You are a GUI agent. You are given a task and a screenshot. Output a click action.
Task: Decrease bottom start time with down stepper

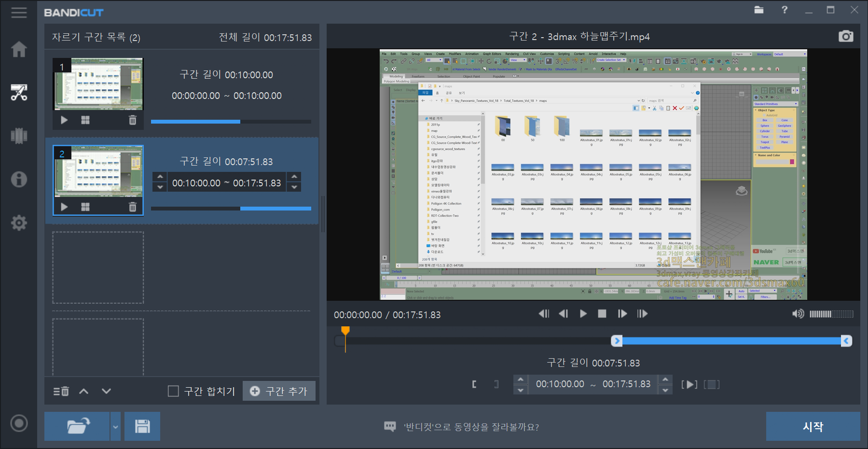point(520,390)
